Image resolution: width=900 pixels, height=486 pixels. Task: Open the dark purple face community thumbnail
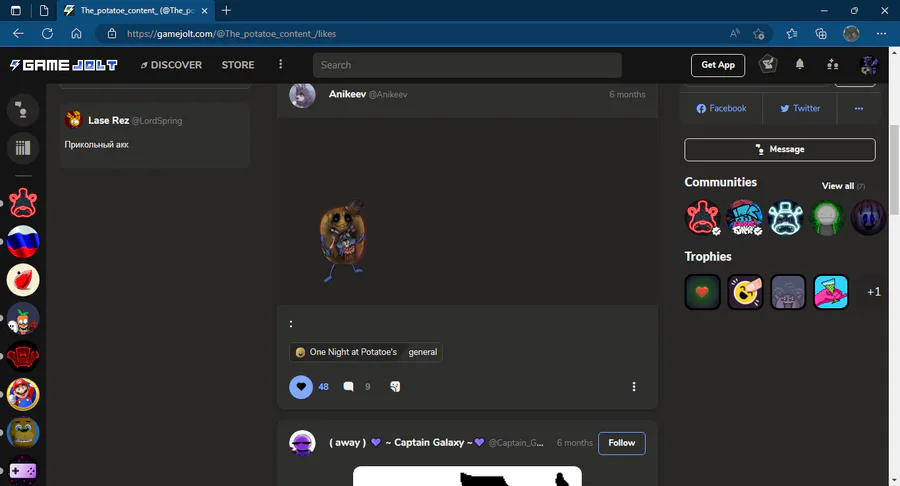(868, 217)
